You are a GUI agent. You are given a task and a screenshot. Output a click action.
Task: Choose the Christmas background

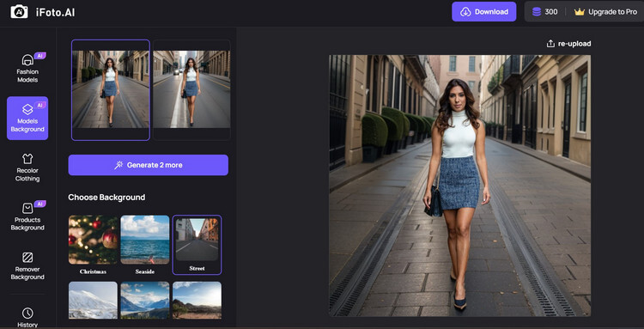(93, 245)
